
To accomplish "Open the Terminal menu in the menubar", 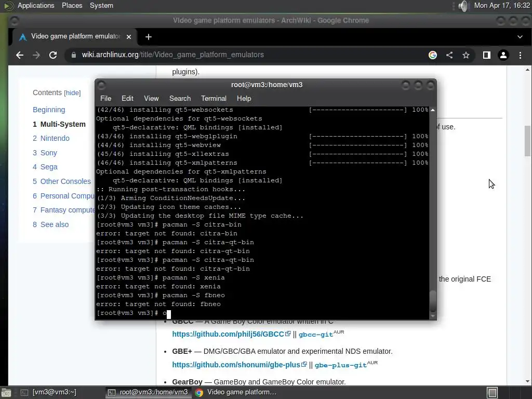I will (x=214, y=98).
